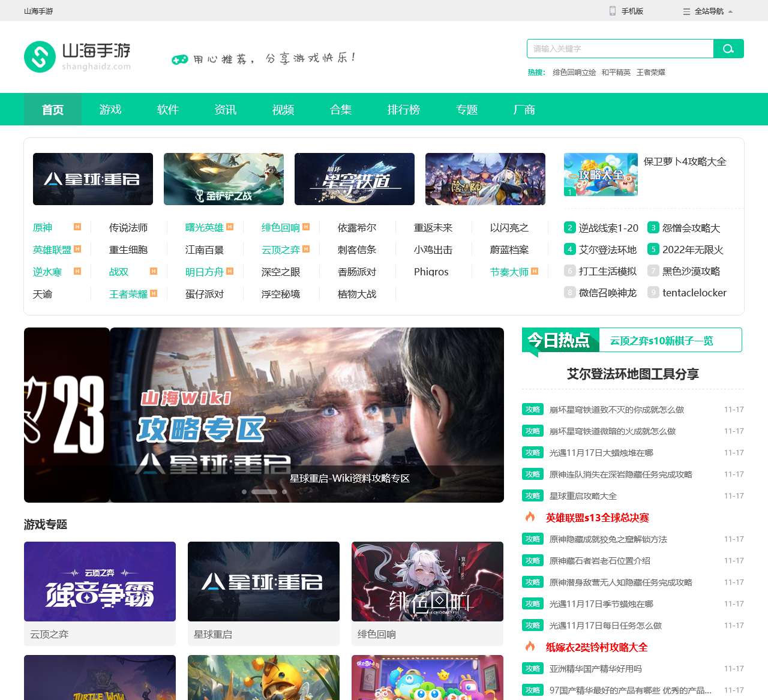The width and height of the screenshot is (768, 700).
Task: Click the 原神 game link
Action: tap(43, 227)
